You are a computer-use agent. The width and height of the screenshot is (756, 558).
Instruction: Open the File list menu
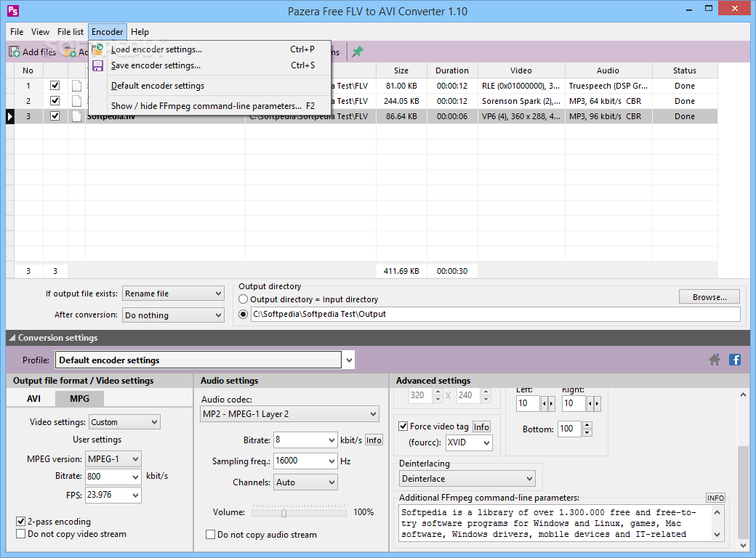point(71,32)
